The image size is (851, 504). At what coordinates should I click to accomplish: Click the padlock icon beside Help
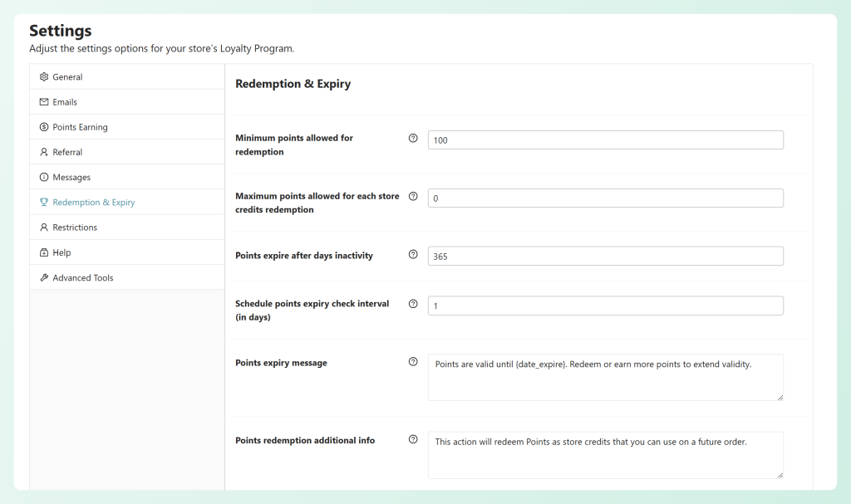pyautogui.click(x=43, y=252)
